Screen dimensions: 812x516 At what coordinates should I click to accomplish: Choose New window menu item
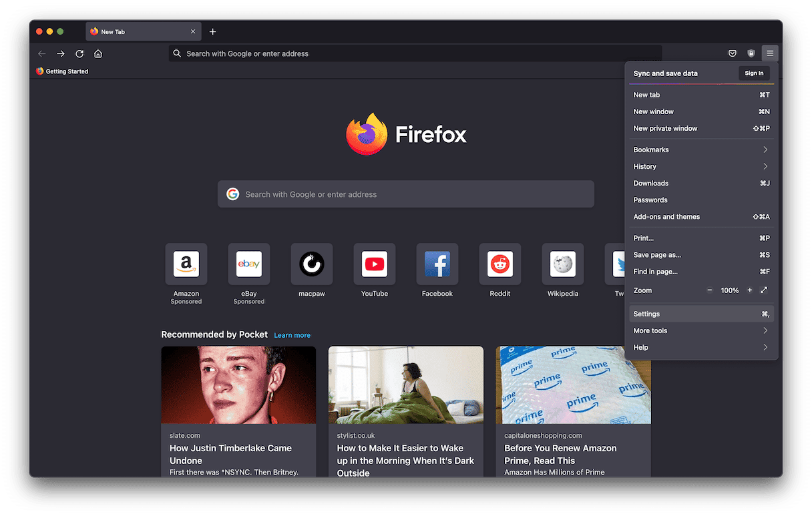[x=701, y=111]
